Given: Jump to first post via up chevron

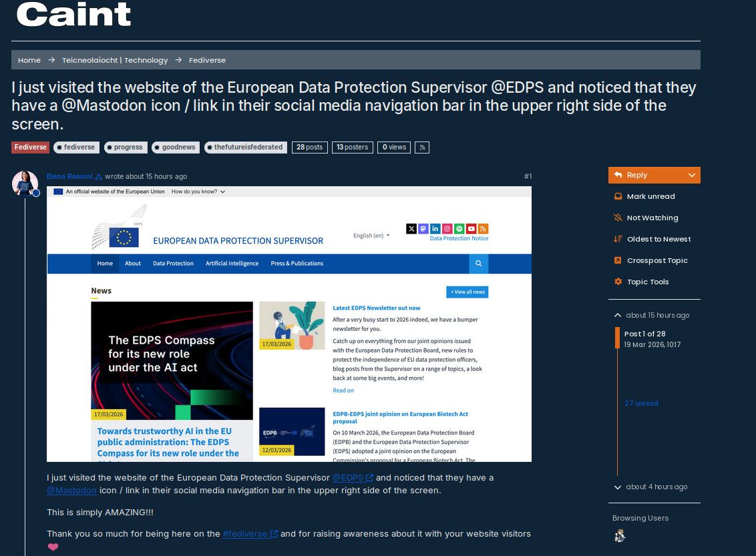Looking at the screenshot, I should (618, 315).
